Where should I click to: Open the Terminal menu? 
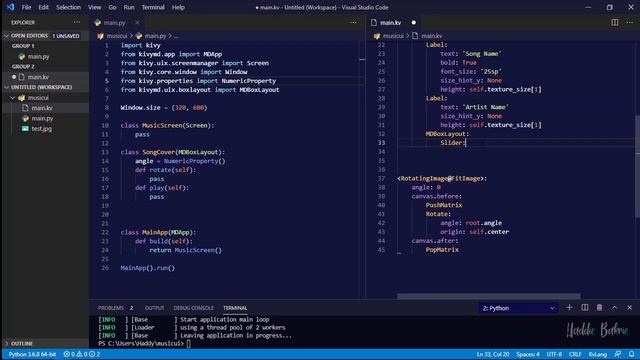(x=153, y=7)
